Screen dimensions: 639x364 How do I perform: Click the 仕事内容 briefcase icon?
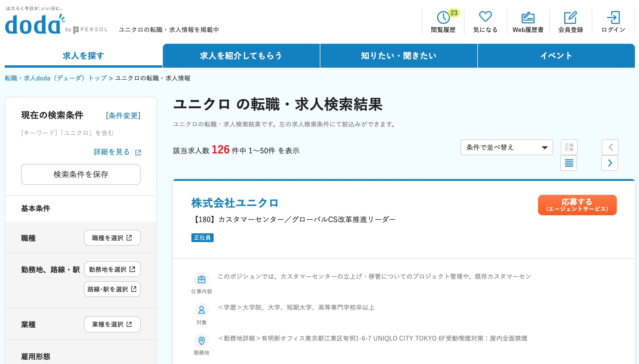[x=202, y=280]
